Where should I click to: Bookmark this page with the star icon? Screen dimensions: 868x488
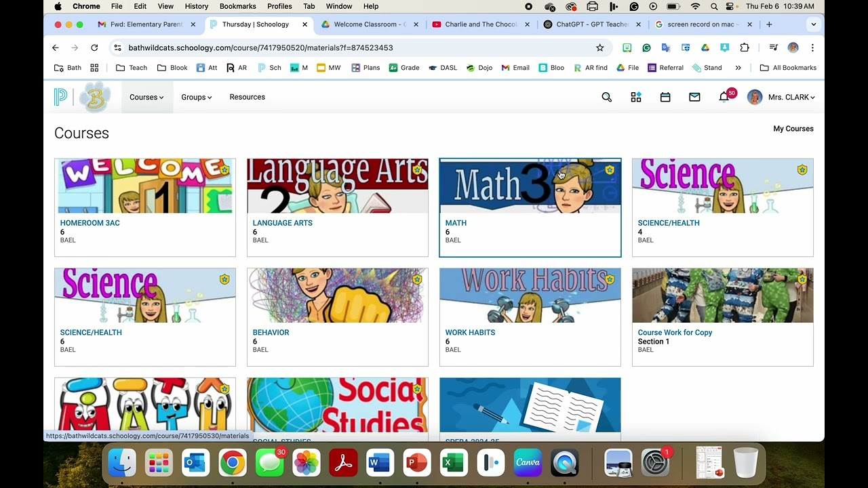point(599,47)
